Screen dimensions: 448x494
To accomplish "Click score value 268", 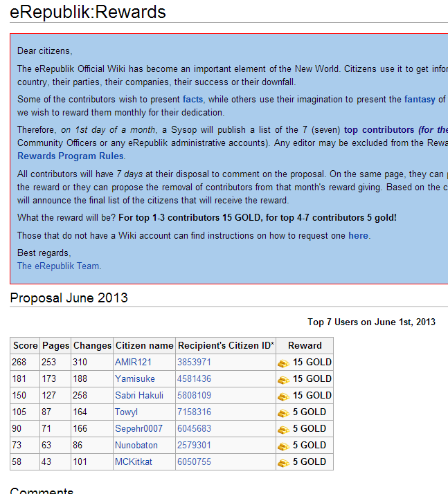I will (x=19, y=363).
